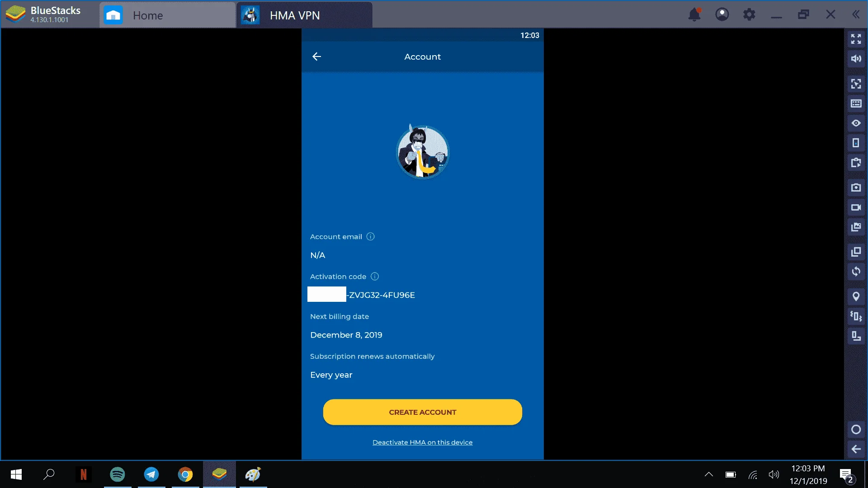
Task: Click the HMA donkey avatar picture
Action: point(422,152)
